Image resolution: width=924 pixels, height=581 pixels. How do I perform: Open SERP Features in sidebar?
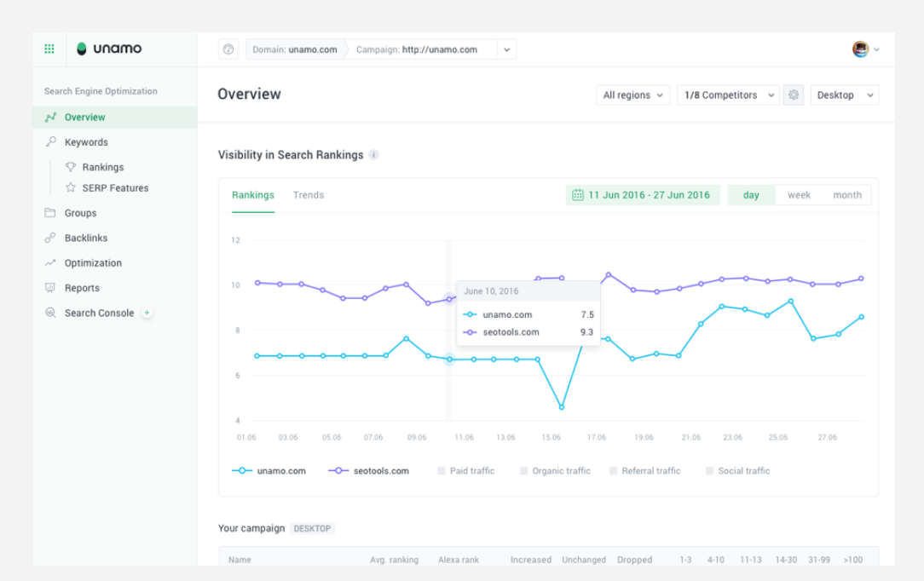coord(116,187)
